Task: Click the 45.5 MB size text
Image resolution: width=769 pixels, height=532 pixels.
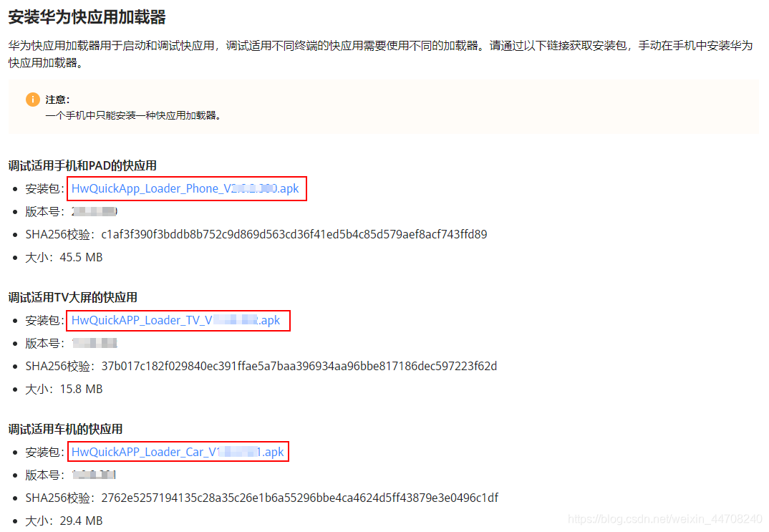Action: (81, 258)
